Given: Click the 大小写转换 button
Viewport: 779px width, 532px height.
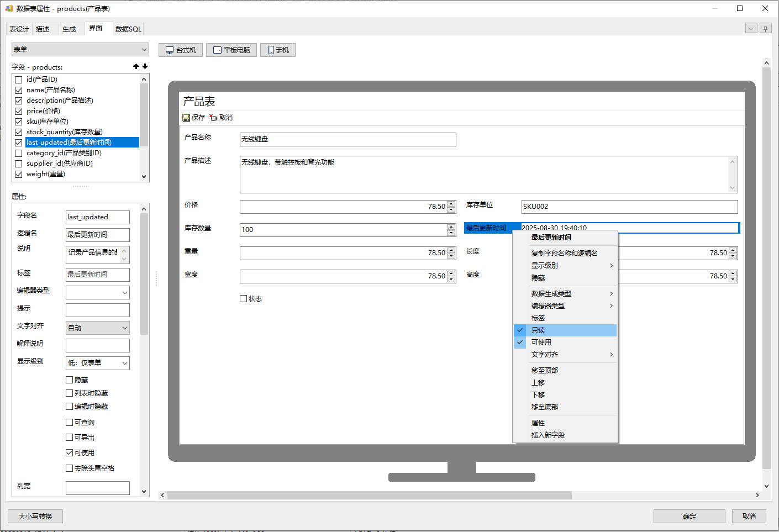Looking at the screenshot, I should [x=35, y=517].
